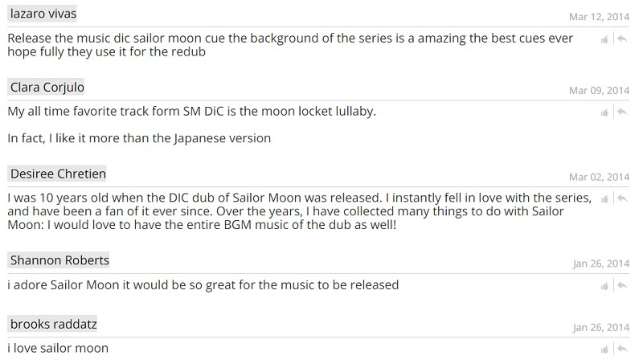Viewport: 643px width, 364px height.
Task: Reply to Clara Corjulo's comment
Action: tap(622, 112)
